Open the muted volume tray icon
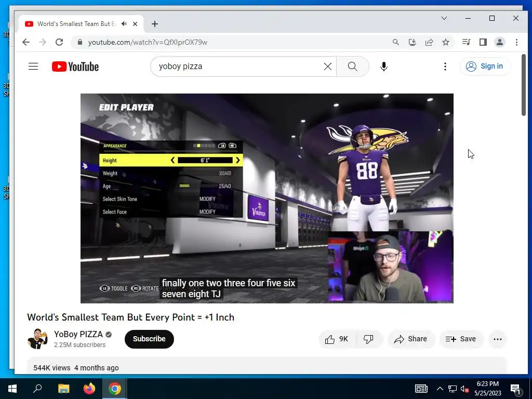532x399 pixels. click(465, 389)
